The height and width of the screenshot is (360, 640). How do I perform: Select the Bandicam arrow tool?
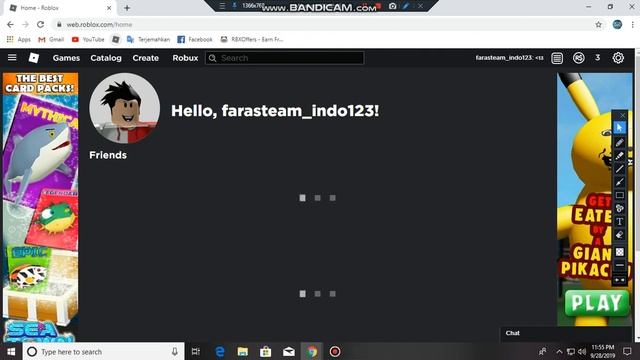point(619,182)
